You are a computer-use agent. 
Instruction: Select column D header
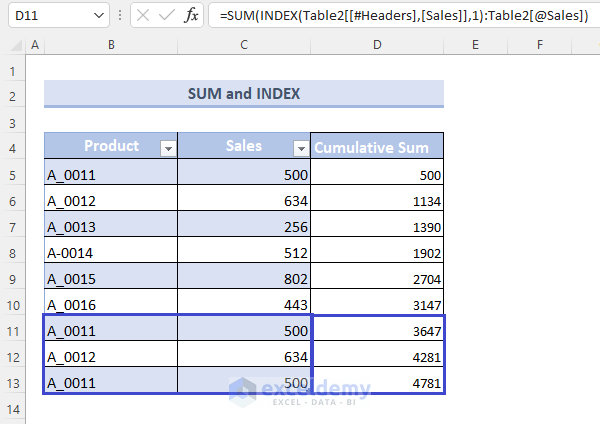[376, 44]
